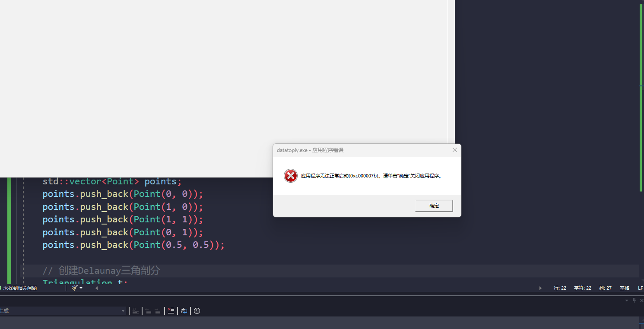
Task: Click the dialog title 'datatoply.exe - 应用程序错误'
Action: 310,150
